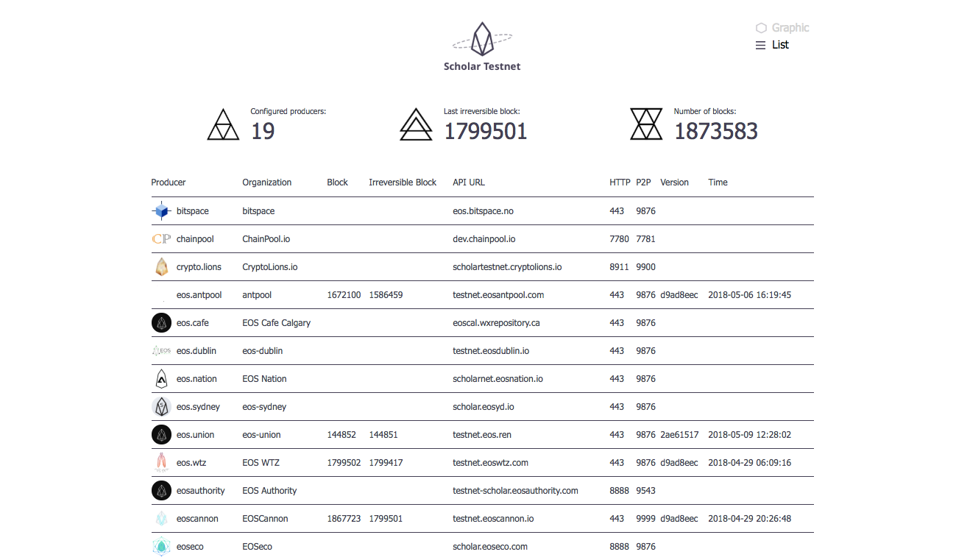
Task: Click the Configured producers triangle icon
Action: click(223, 124)
